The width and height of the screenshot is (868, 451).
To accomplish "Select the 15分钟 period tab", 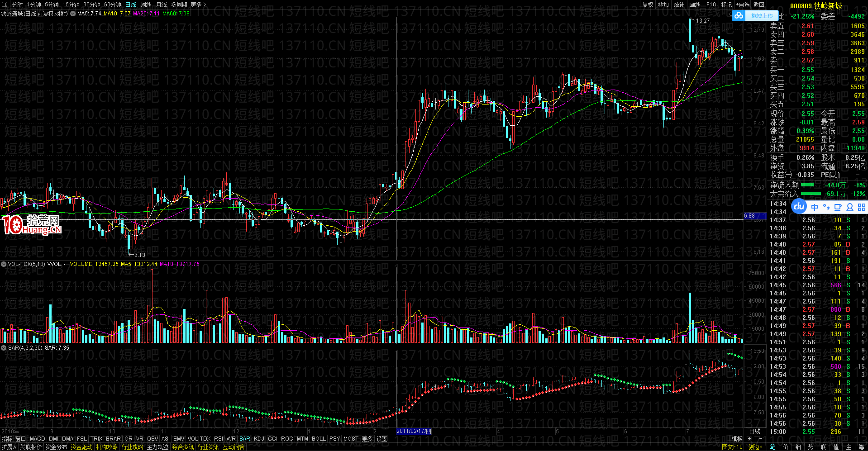I will point(71,5).
